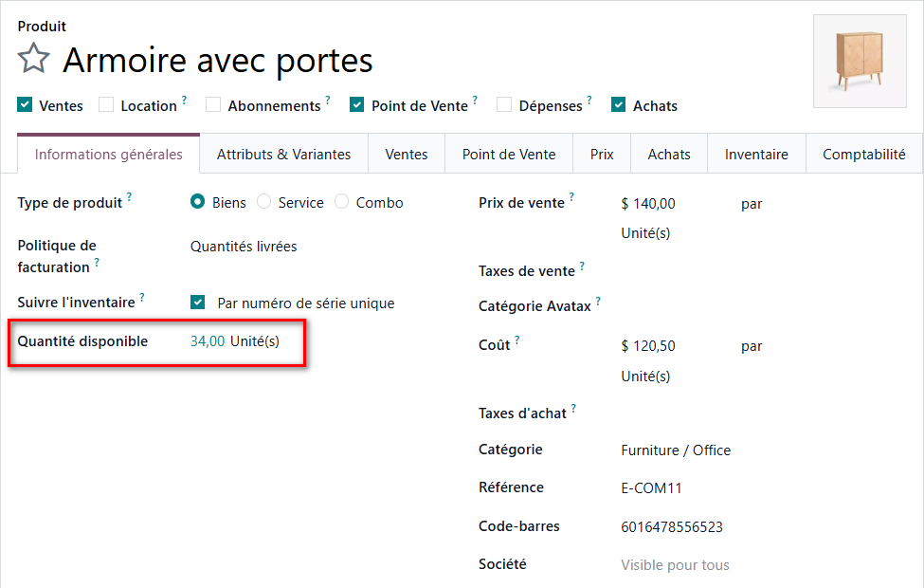Click the help icon beside Prix de vente
Viewport: 924px width, 588px height.
coord(570,197)
